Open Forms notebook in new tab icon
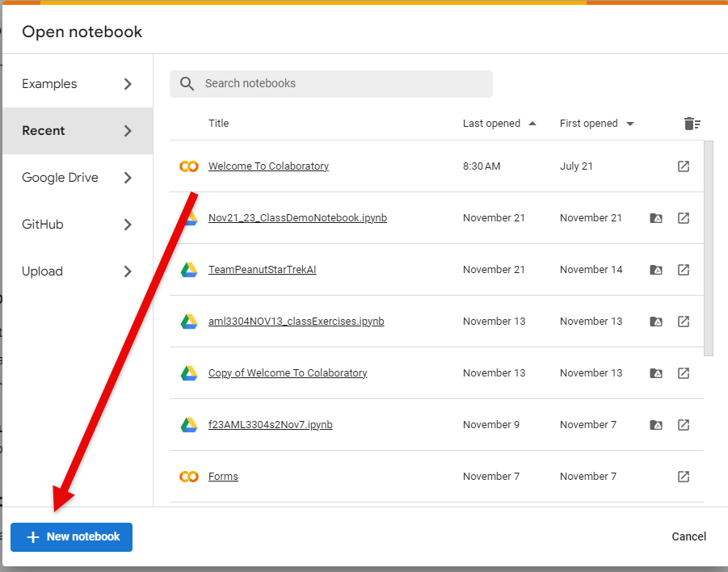 point(684,477)
